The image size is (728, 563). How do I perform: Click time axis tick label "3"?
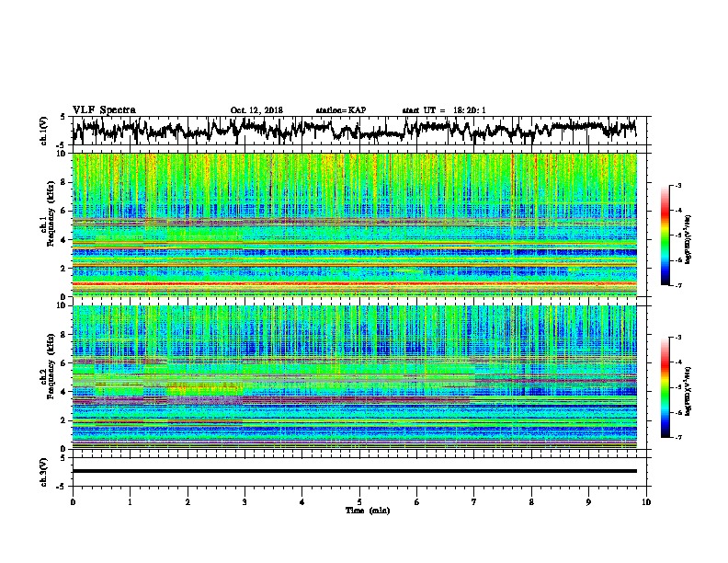245,502
